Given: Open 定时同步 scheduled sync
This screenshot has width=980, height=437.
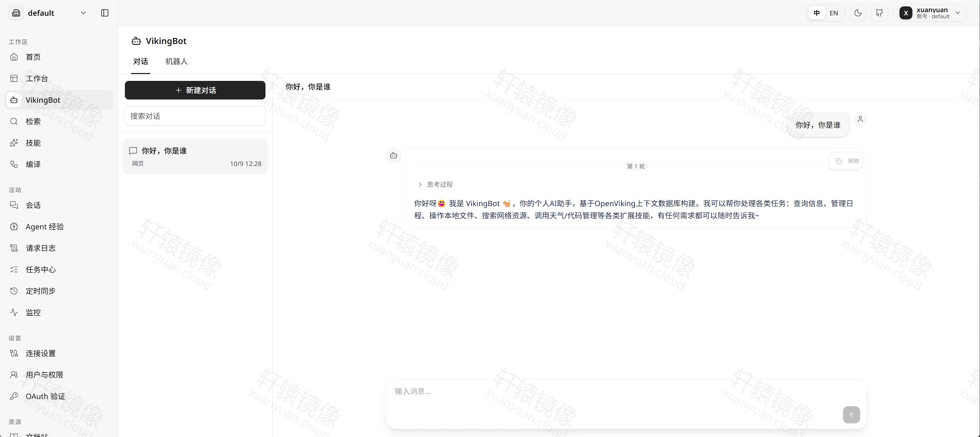Looking at the screenshot, I should (59, 291).
